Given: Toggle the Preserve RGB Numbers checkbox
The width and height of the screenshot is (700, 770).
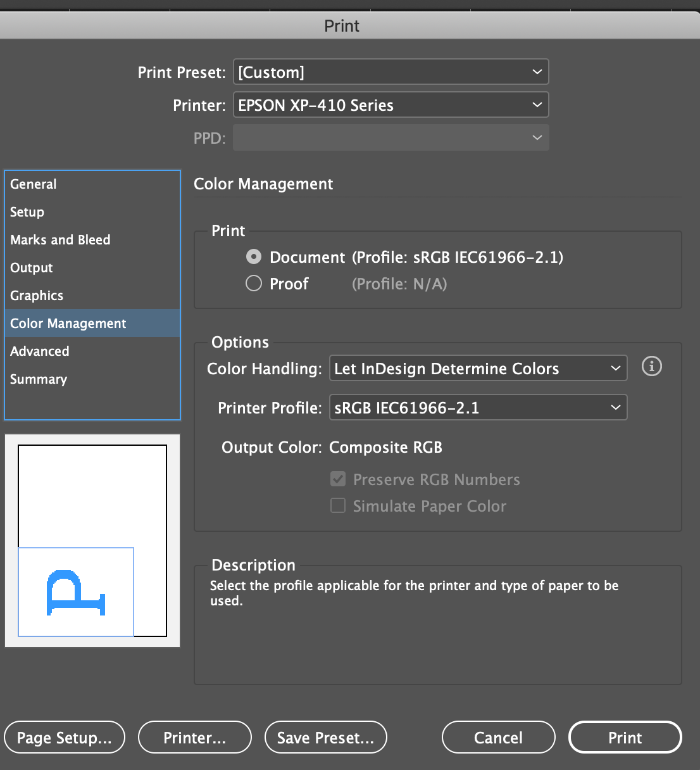Looking at the screenshot, I should tap(337, 479).
